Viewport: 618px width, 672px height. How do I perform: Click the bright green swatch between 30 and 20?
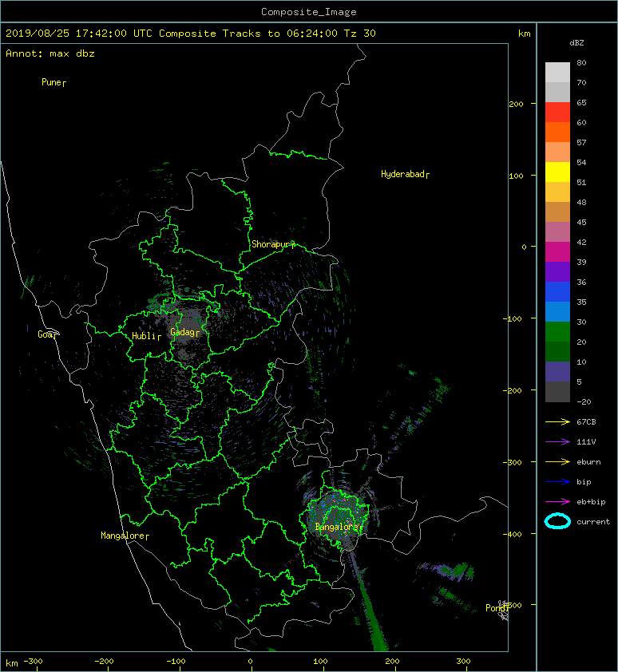click(x=557, y=332)
